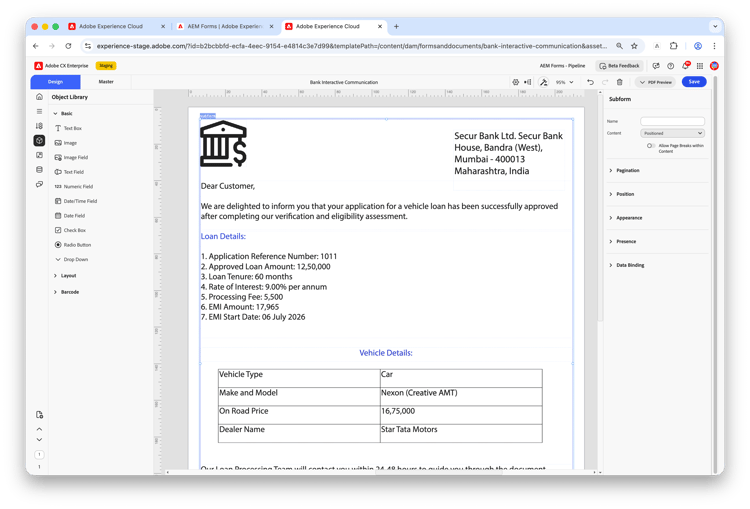Click the page 1 indicator circle

[x=39, y=454]
